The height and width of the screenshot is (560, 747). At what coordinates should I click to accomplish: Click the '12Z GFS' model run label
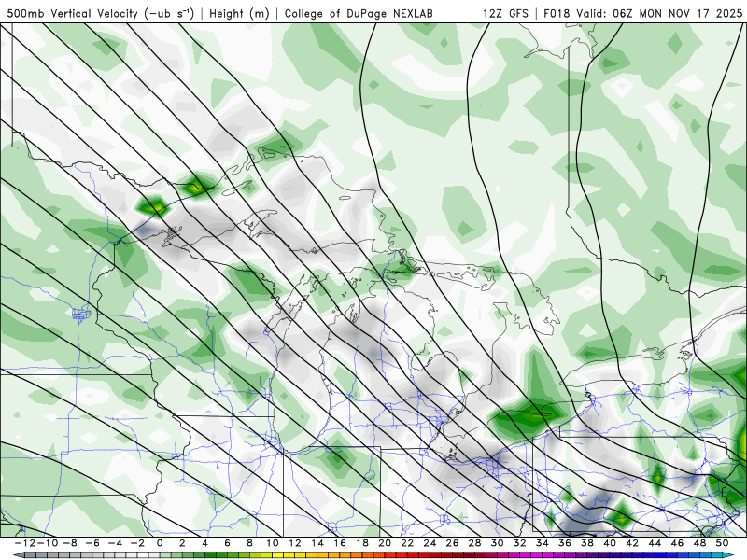point(505,13)
